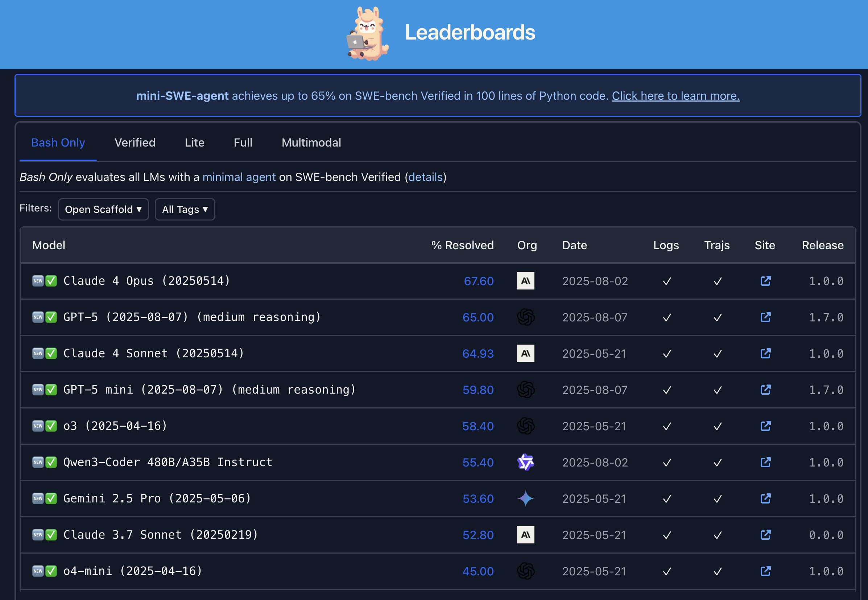The image size is (868, 600).
Task: Open the Open Scaffold filter dropdown
Action: (103, 209)
